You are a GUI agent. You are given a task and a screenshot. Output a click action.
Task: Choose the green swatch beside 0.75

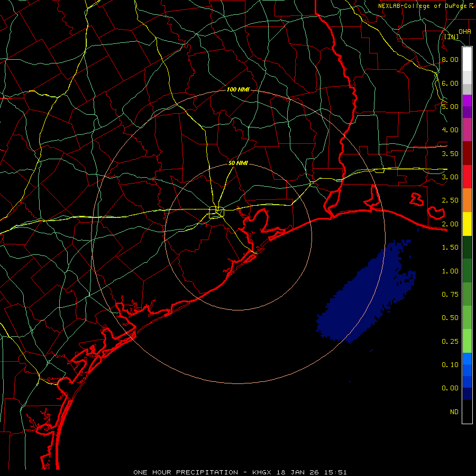coord(467,294)
